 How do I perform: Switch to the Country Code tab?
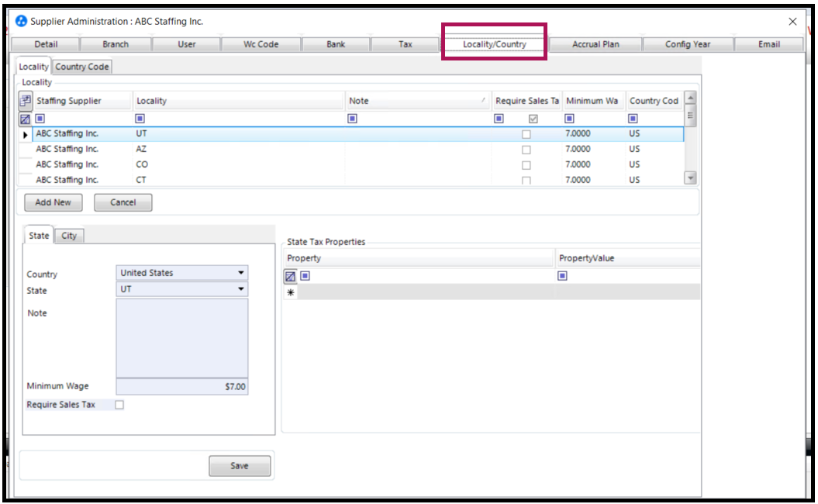click(81, 67)
